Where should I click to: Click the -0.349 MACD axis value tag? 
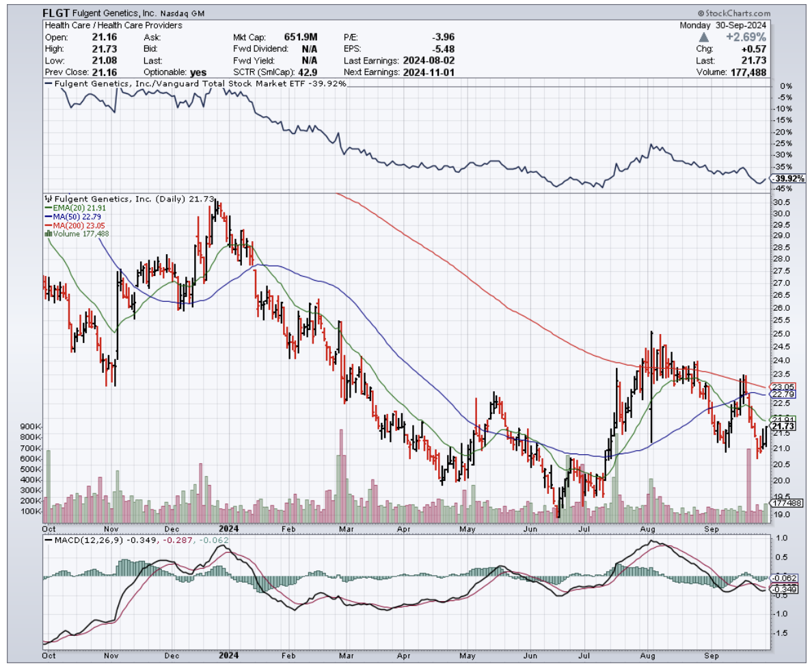pyautogui.click(x=782, y=589)
